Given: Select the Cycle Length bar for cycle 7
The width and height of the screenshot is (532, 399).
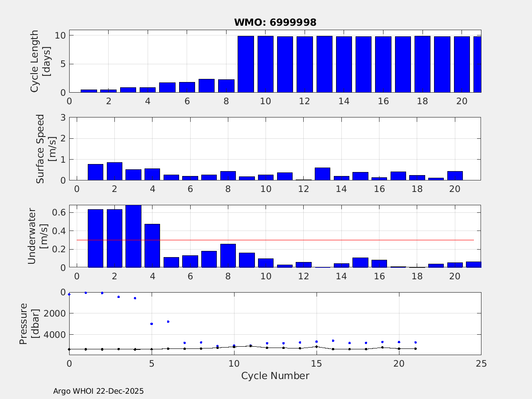Looking at the screenshot, I should [x=207, y=86].
